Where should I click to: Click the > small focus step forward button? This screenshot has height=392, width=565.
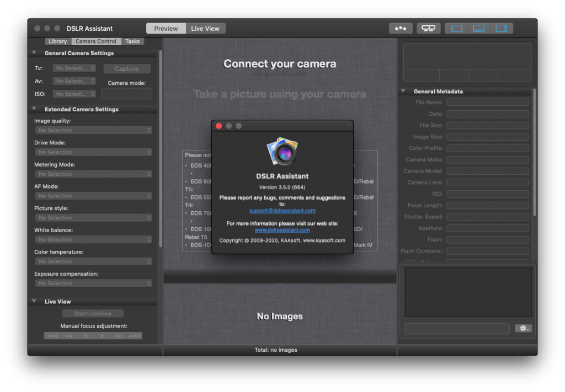point(102,335)
